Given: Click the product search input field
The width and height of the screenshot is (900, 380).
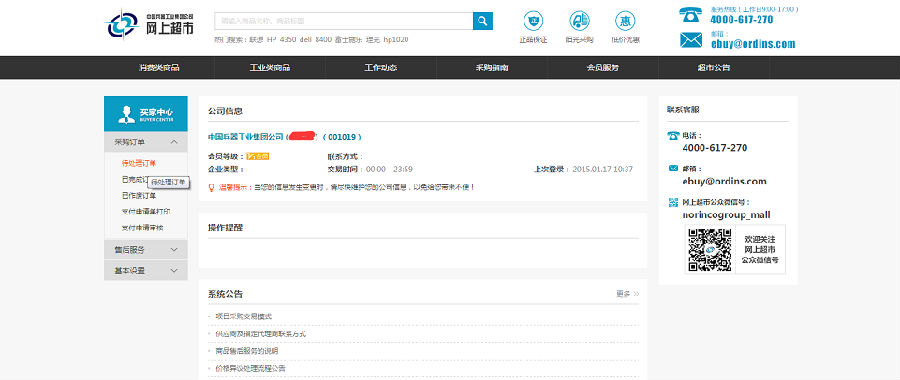Looking at the screenshot, I should click(344, 21).
